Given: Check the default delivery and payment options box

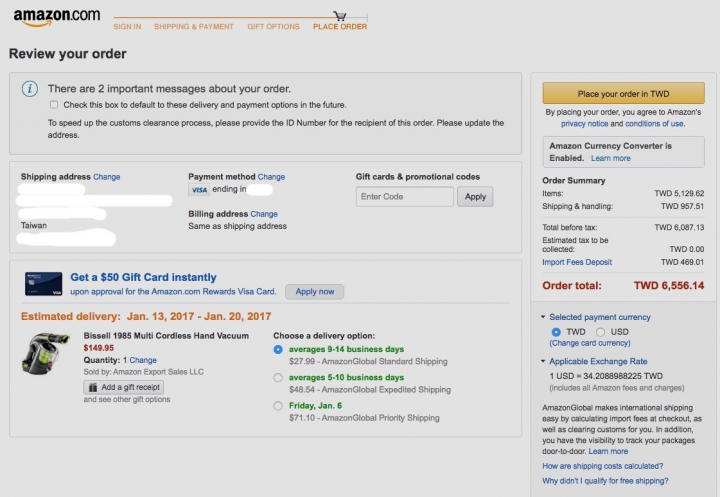Looking at the screenshot, I should click(x=54, y=105).
